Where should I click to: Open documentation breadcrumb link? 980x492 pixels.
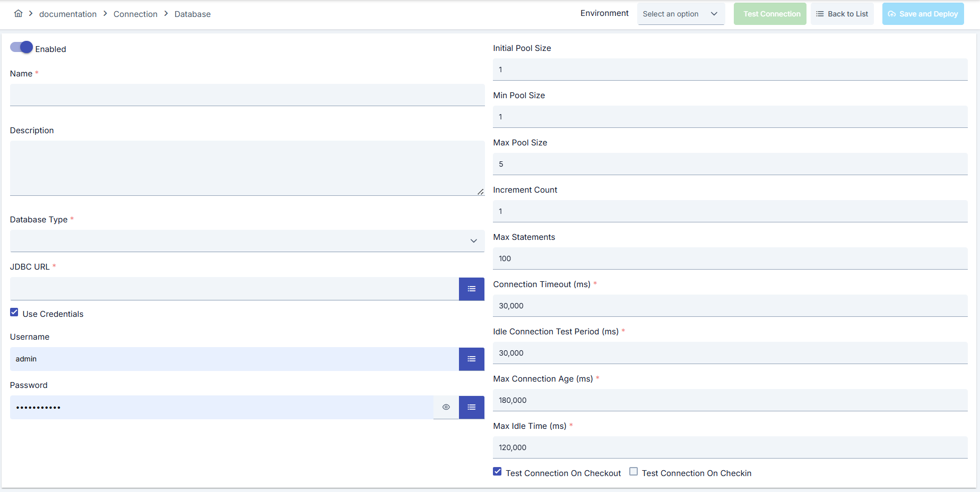(68, 14)
